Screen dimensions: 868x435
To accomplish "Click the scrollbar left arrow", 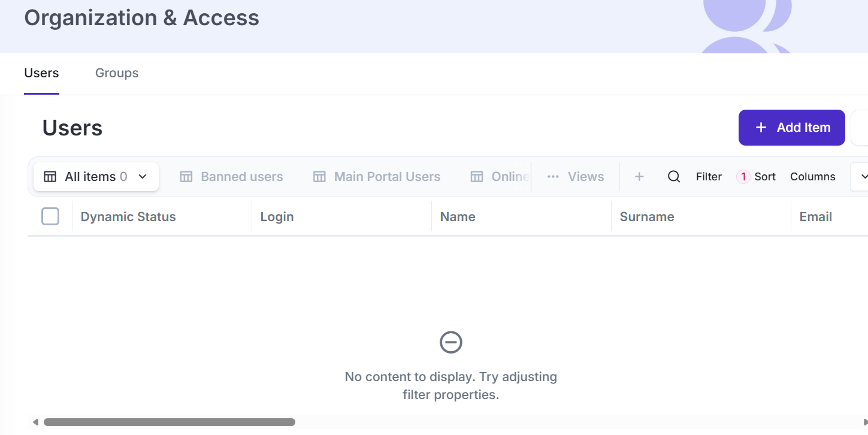I will pos(35,422).
